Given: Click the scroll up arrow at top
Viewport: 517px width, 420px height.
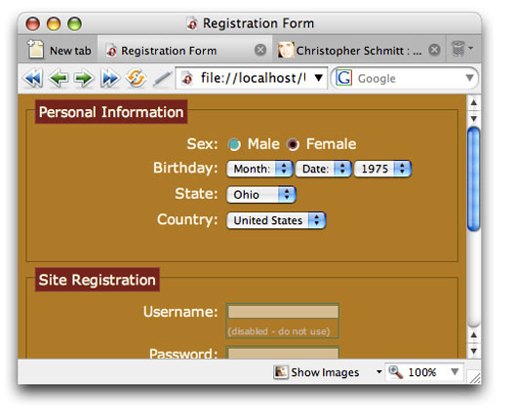Looking at the screenshot, I should [x=474, y=102].
